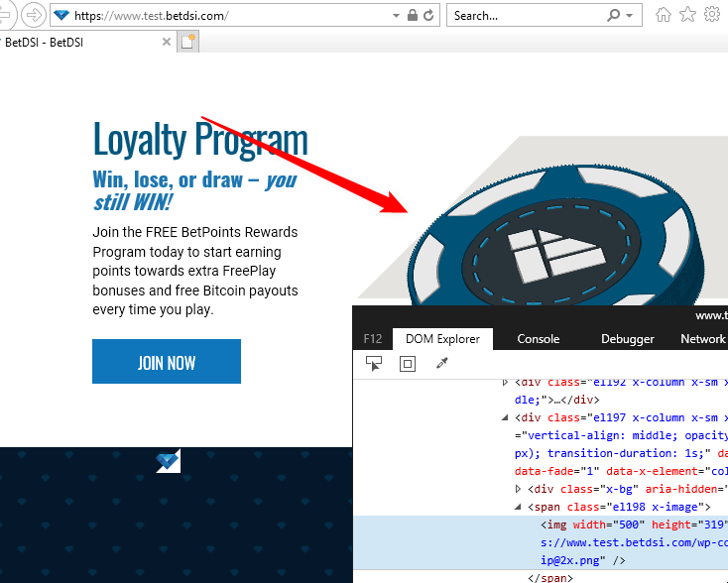Click the address bar Refresh icon
Image resolution: width=728 pixels, height=583 pixels.
(428, 15)
